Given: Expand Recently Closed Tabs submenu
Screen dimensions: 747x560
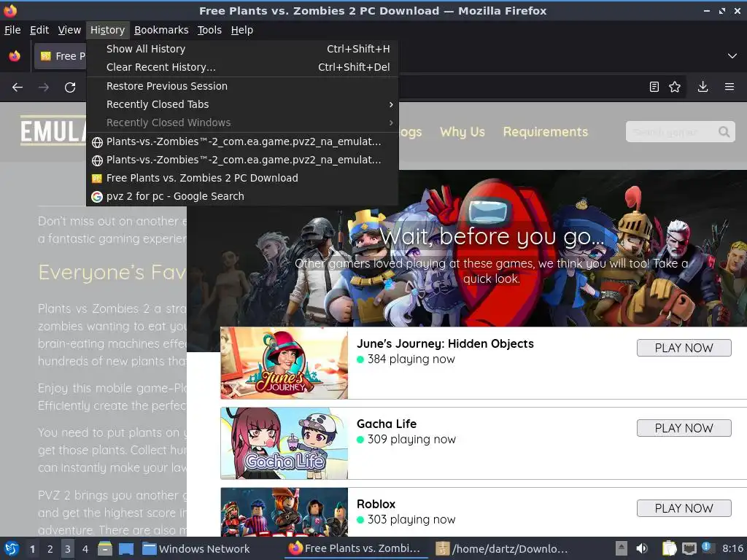Looking at the screenshot, I should pyautogui.click(x=242, y=104).
